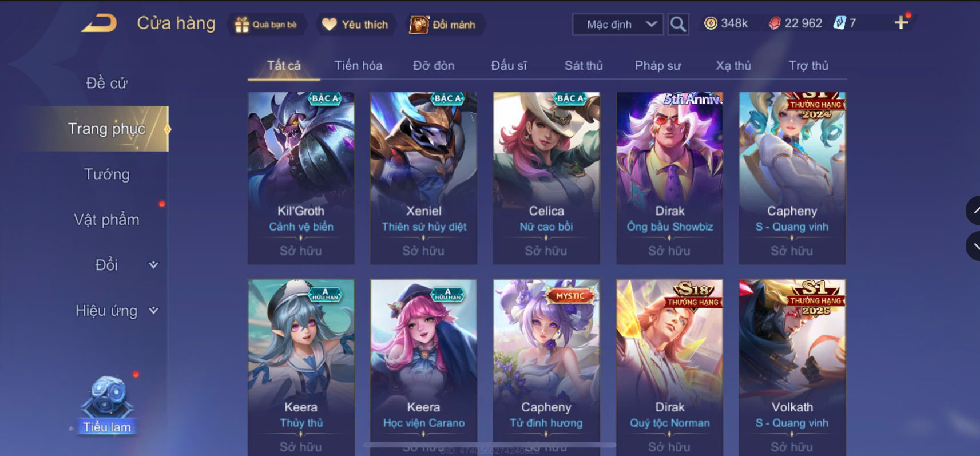
Task: Click the gold coin balance 348k
Action: 726,23
